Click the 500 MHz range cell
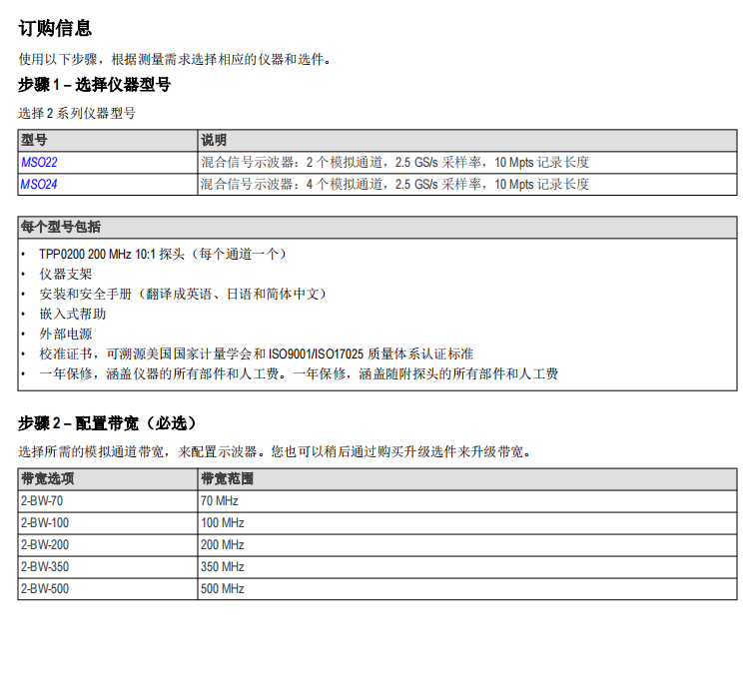Image resolution: width=751 pixels, height=700 pixels. [467, 589]
